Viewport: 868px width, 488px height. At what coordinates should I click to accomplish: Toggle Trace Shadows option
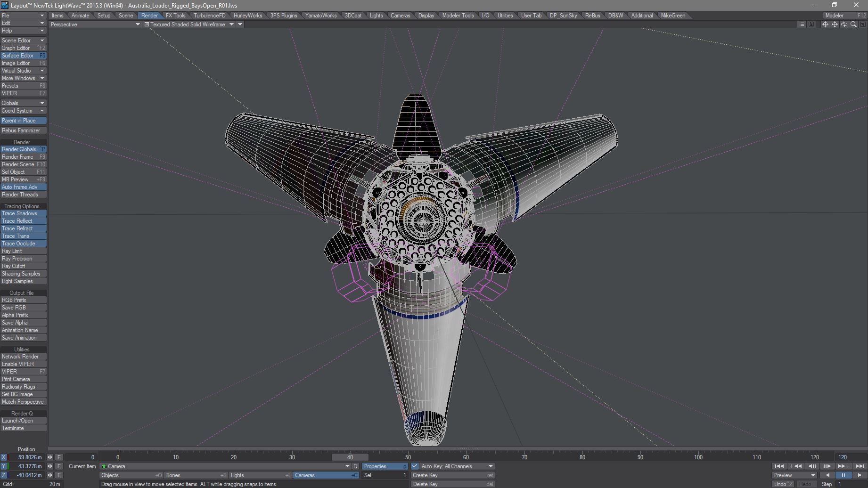click(23, 213)
